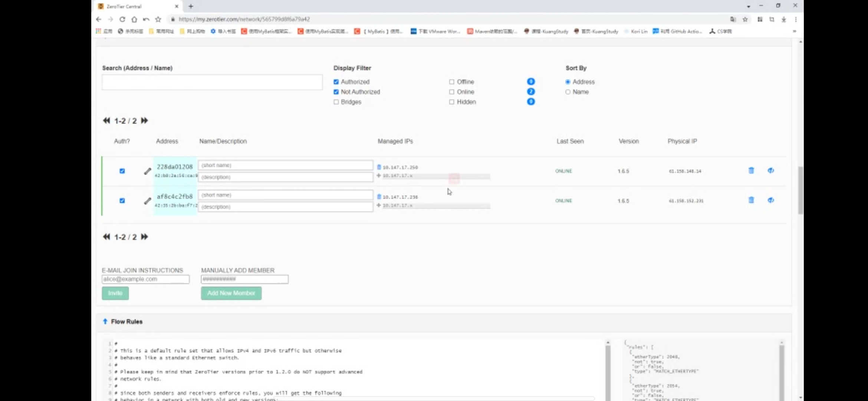Deauthorize member af8c4c2fb8 checkbox

tap(122, 200)
